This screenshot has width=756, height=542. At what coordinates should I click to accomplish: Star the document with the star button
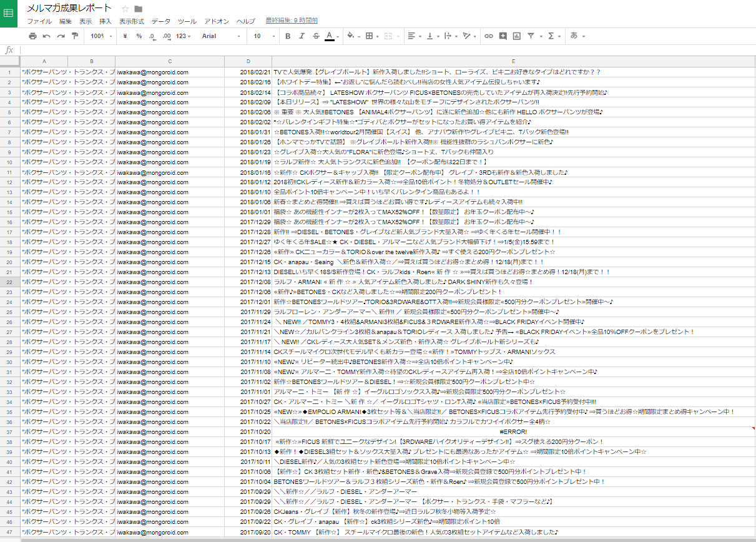pyautogui.click(x=125, y=9)
